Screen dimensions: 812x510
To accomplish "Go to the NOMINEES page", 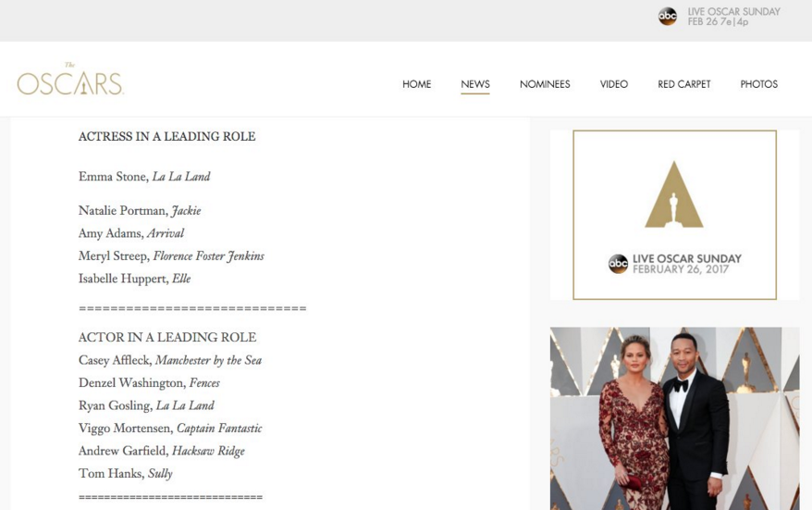I will 545,84.
